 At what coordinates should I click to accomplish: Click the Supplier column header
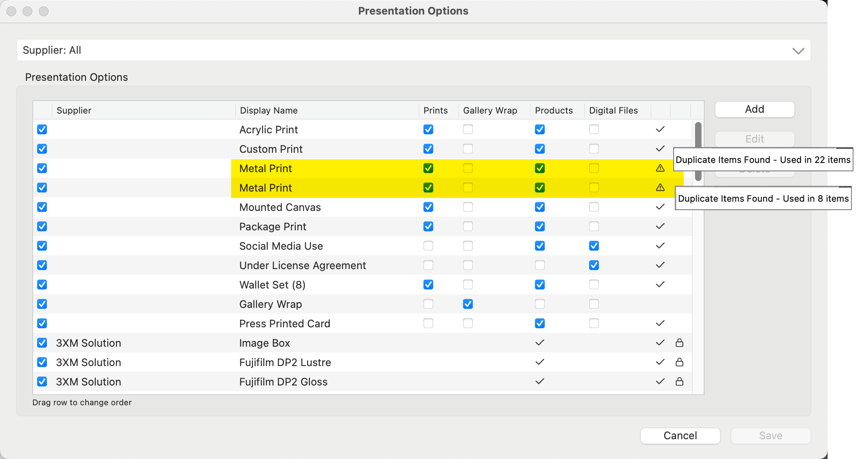[x=74, y=110]
